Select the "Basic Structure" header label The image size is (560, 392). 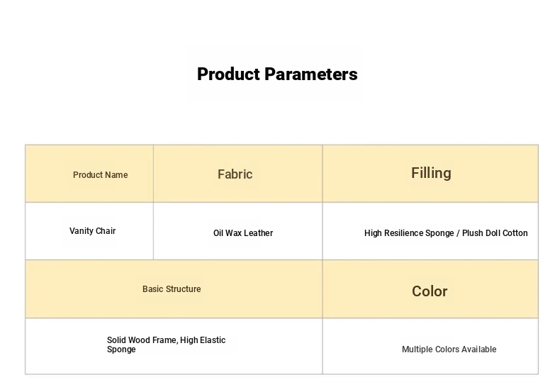[x=172, y=289]
